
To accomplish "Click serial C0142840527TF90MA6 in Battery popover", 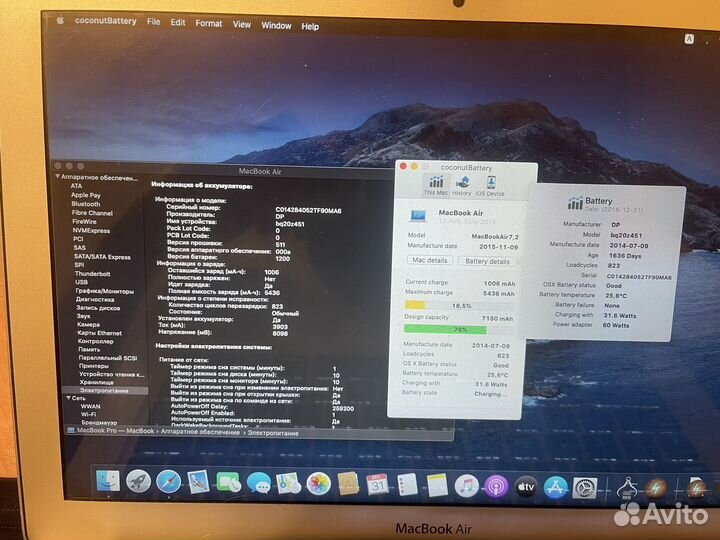I will (x=639, y=277).
